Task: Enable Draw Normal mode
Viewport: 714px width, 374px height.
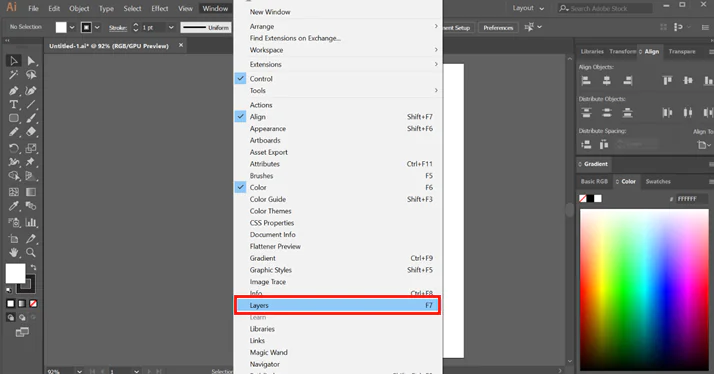Action: click(10, 318)
